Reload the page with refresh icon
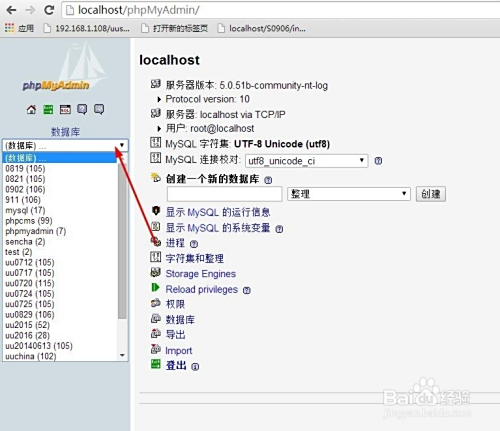This screenshot has width=500, height=431. [49, 10]
